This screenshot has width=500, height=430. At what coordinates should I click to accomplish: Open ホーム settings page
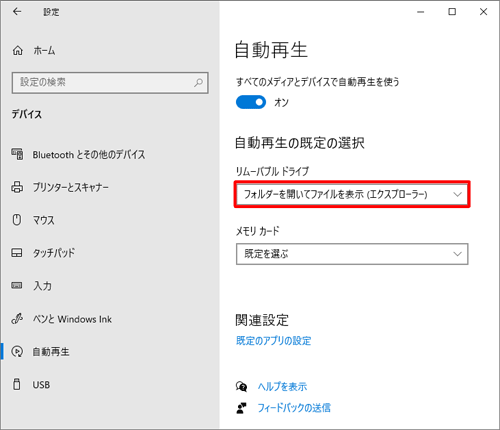[x=44, y=51]
